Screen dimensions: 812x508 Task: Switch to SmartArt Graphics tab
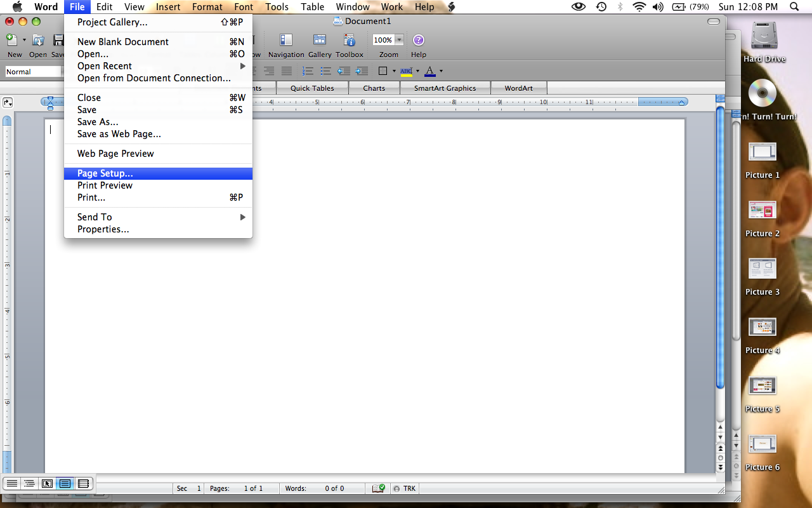(445, 88)
